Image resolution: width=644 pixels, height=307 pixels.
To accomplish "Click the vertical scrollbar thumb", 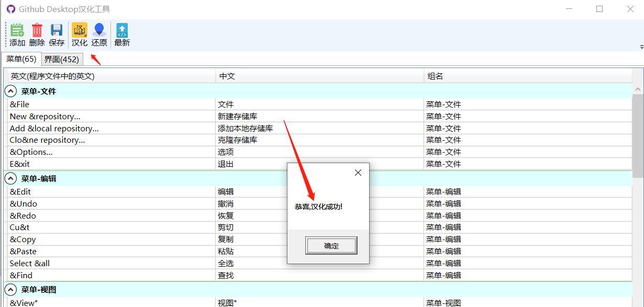I will click(x=638, y=136).
